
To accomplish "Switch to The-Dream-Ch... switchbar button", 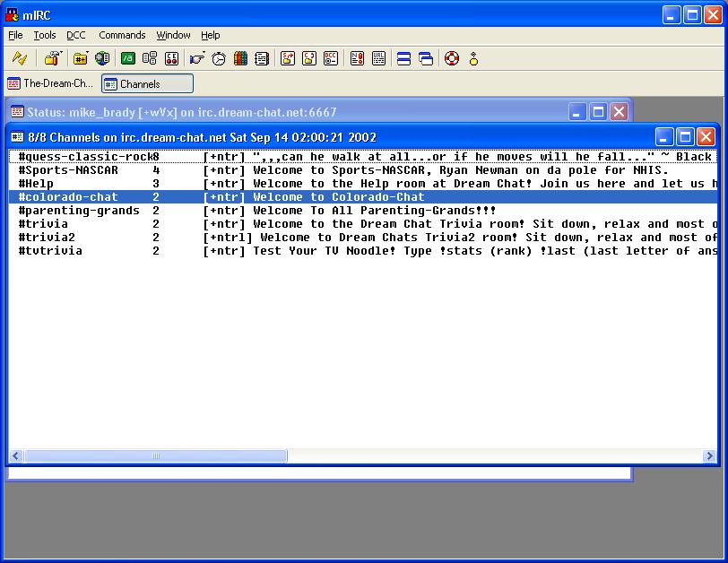I will (51, 83).
